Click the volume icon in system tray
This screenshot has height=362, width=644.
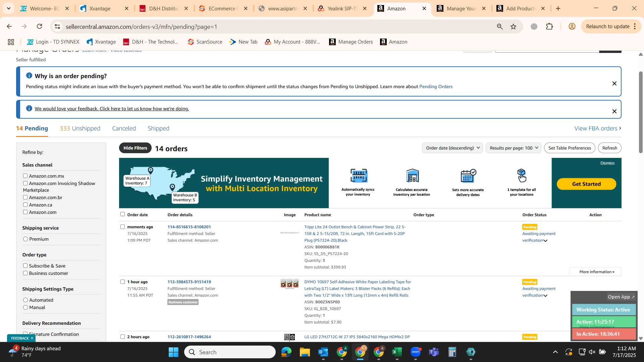pos(592,352)
